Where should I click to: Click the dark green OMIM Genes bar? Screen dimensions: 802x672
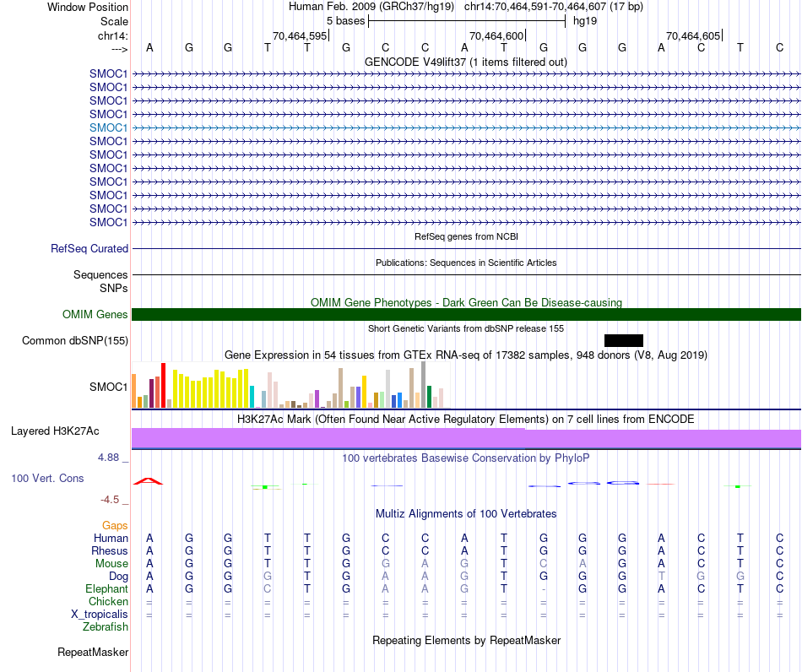[467, 315]
